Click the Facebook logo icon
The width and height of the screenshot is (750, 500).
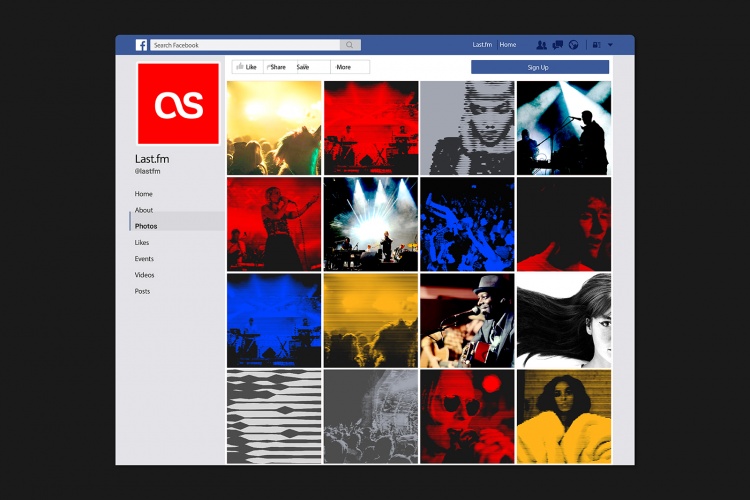[x=142, y=45]
